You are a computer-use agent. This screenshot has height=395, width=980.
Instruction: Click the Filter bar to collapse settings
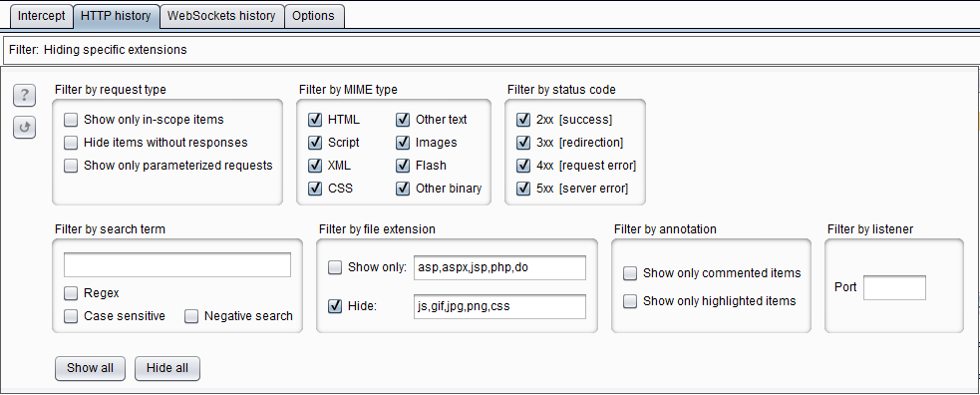click(x=490, y=50)
